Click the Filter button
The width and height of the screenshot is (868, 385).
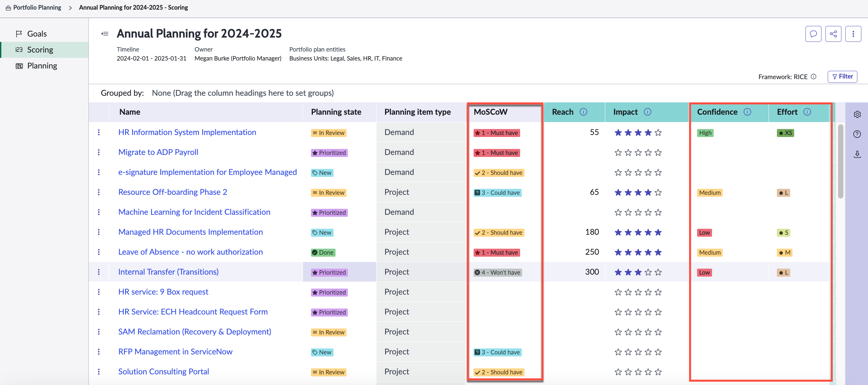[842, 76]
